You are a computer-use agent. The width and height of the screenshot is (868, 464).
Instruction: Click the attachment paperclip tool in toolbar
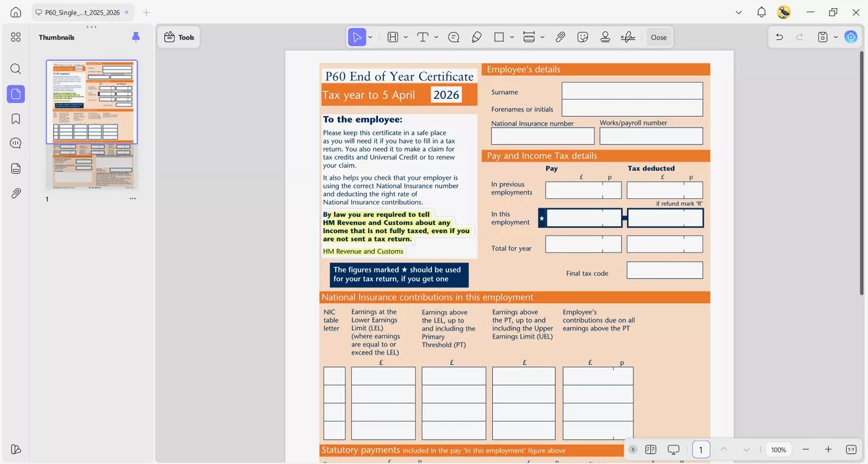pyautogui.click(x=561, y=37)
